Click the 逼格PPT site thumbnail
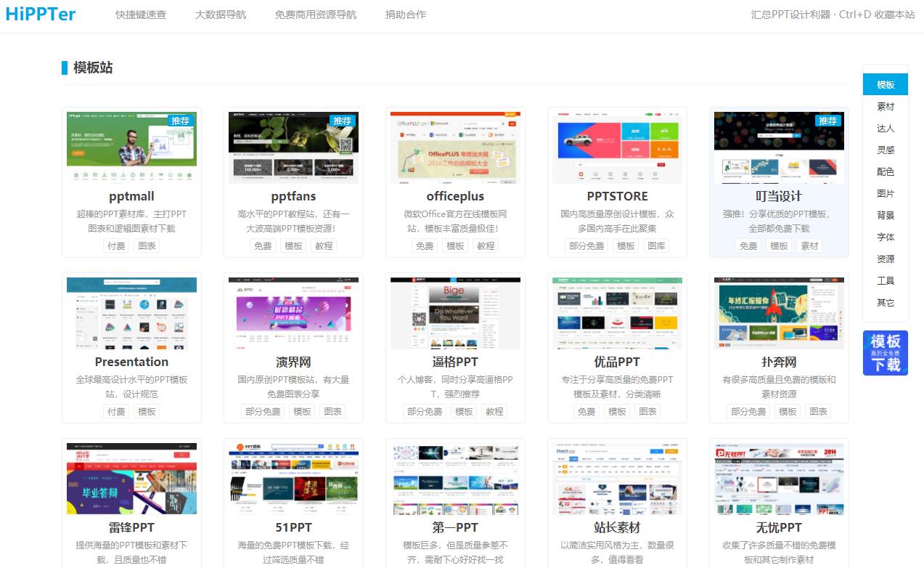This screenshot has height=568, width=924. [x=455, y=313]
